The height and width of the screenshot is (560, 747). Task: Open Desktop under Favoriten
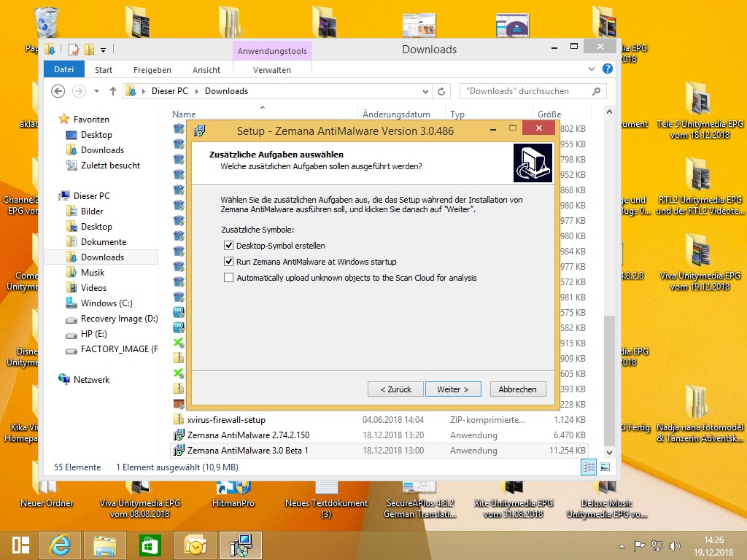click(x=96, y=135)
